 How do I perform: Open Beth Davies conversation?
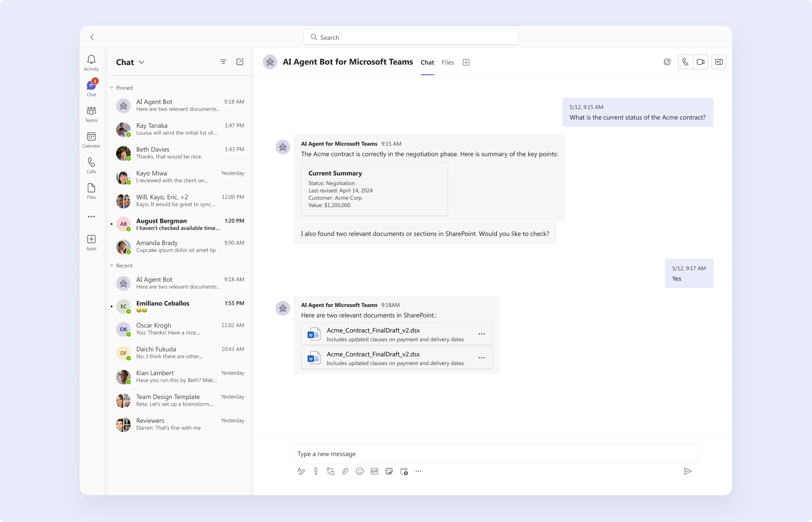[180, 153]
